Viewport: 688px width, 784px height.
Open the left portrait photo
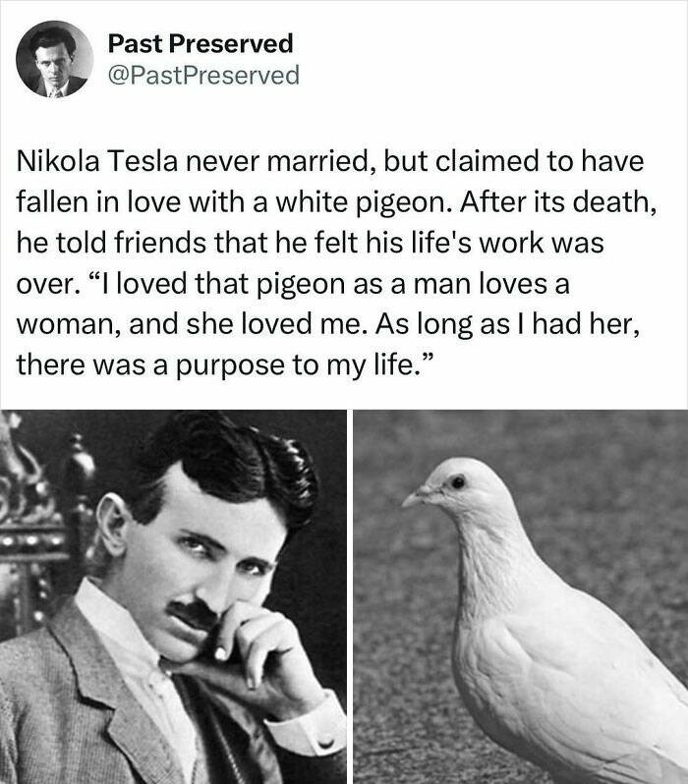173,596
